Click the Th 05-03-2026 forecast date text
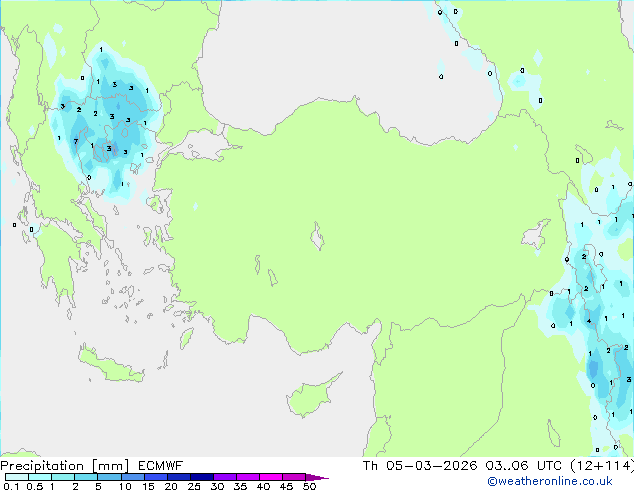634x490 pixels. click(420, 466)
